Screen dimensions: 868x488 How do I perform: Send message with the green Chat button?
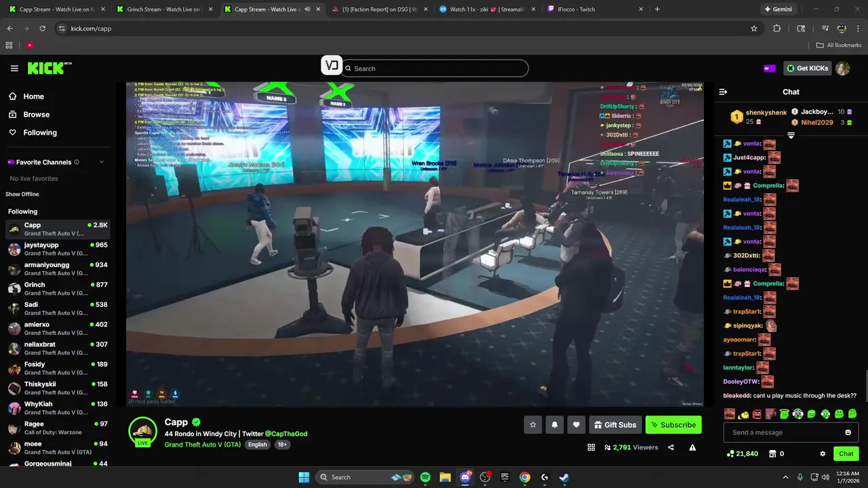[846, 453]
